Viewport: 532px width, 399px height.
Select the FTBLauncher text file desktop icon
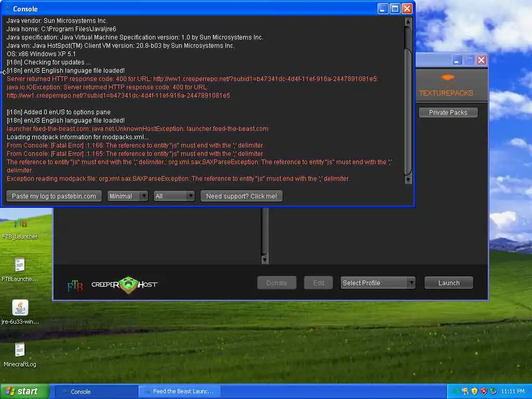[20, 270]
